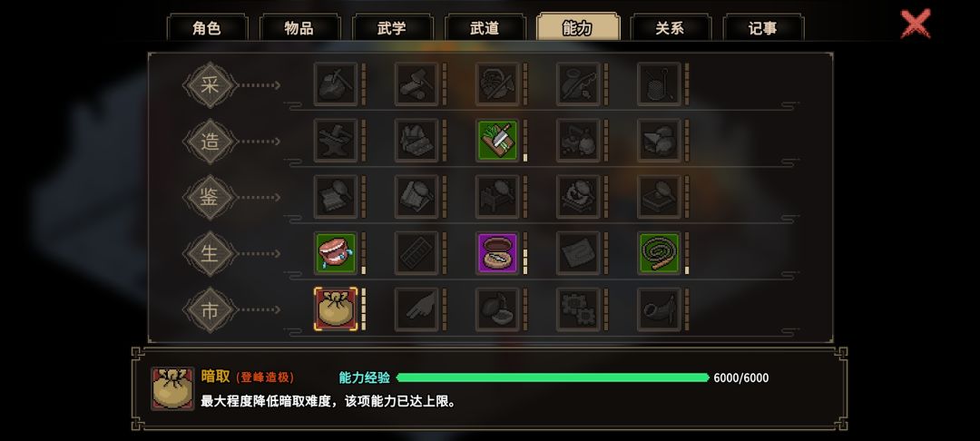Select the purple mirror box ability
The height and width of the screenshot is (441, 980).
coord(497,253)
